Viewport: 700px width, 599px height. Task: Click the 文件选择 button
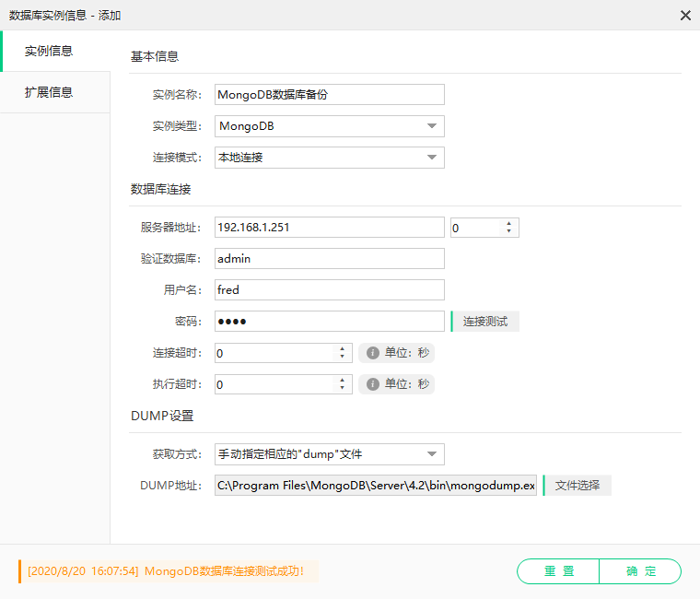pyautogui.click(x=577, y=485)
